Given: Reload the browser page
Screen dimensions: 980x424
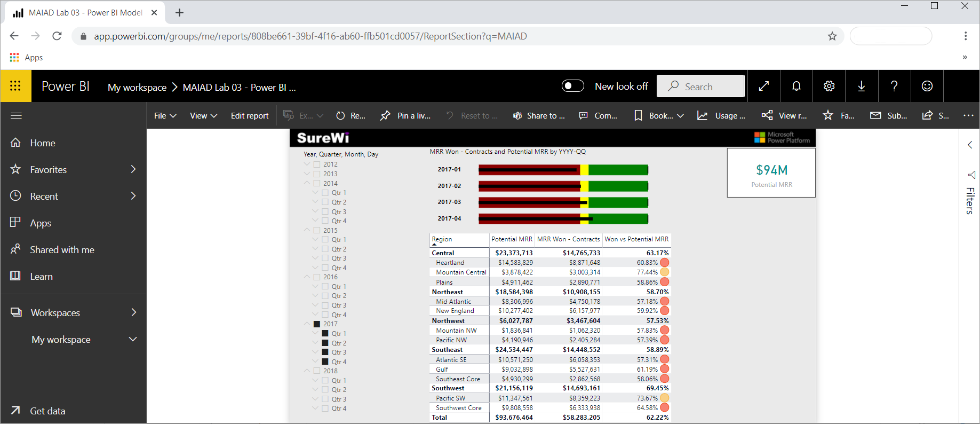Looking at the screenshot, I should click(57, 36).
